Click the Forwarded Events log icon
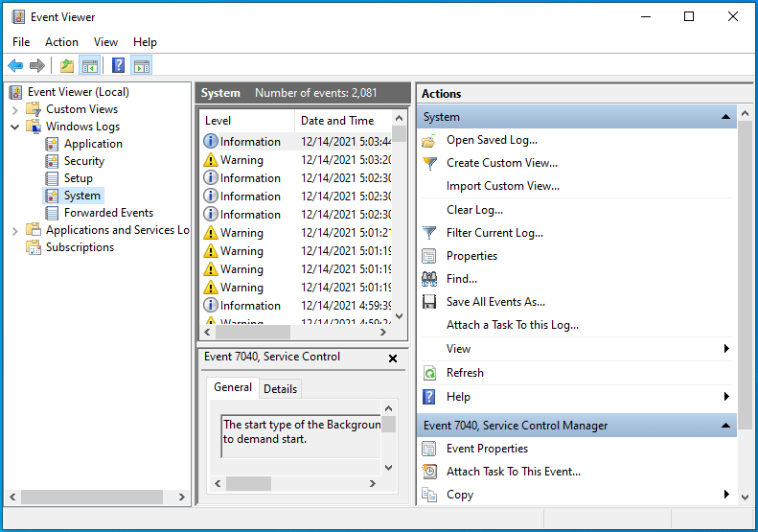This screenshot has width=758, height=532. [x=52, y=213]
